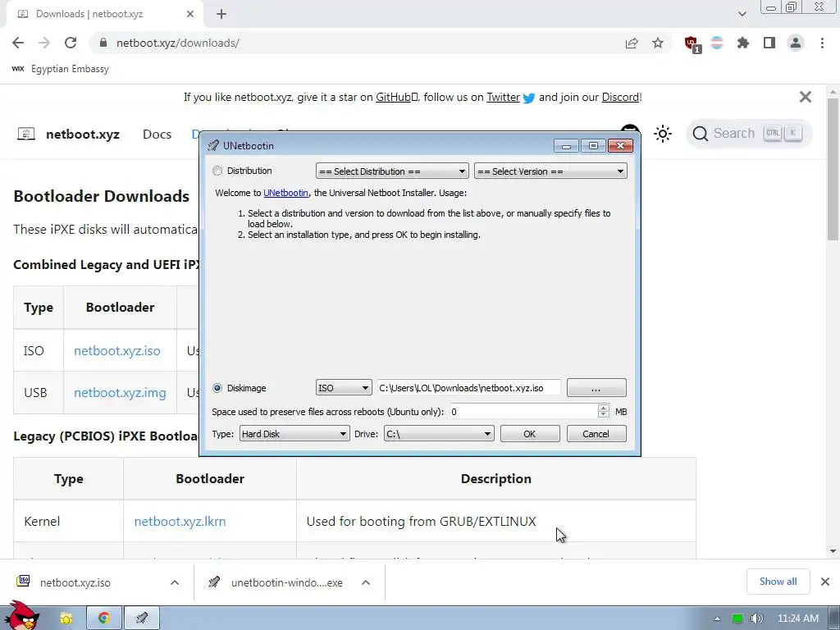840x630 pixels.
Task: Open the ISO image format dropdown
Action: pos(344,388)
